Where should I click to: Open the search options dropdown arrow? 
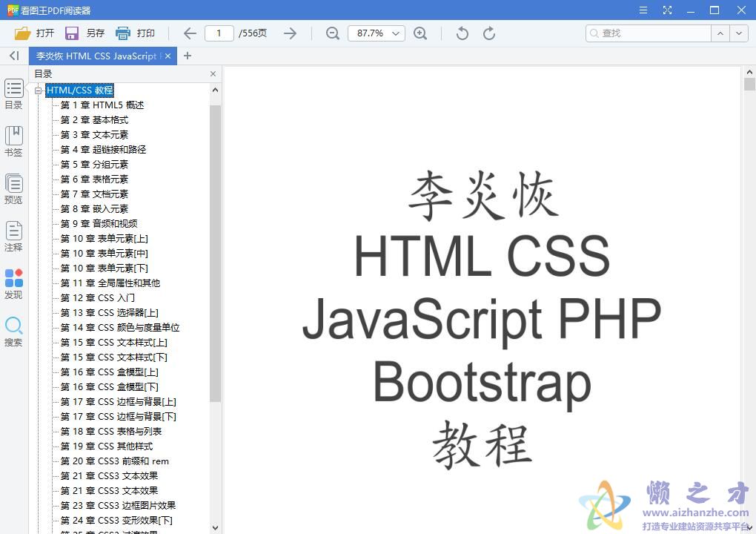tap(738, 33)
